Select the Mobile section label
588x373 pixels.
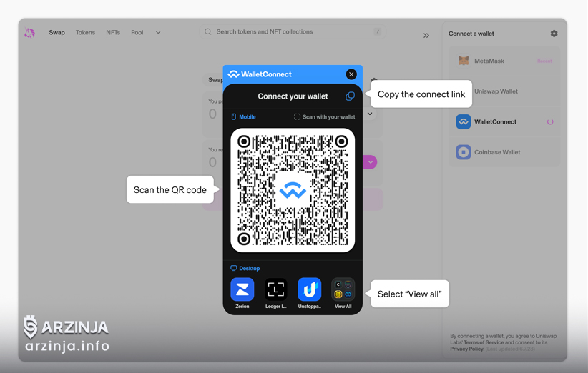click(243, 117)
